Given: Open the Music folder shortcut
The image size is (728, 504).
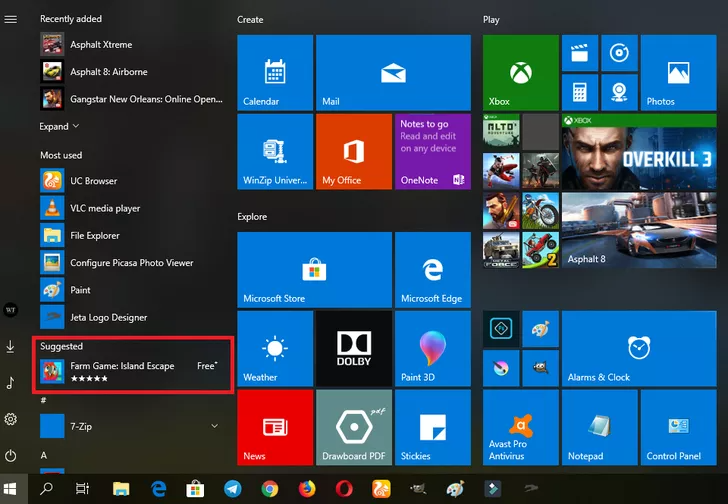Looking at the screenshot, I should [10, 383].
